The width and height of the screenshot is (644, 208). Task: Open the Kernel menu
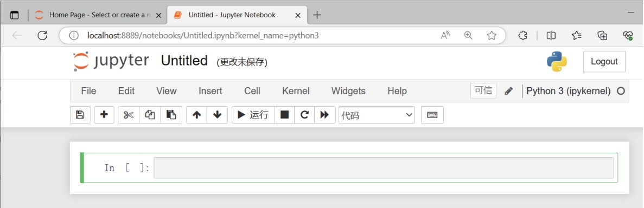[296, 90]
